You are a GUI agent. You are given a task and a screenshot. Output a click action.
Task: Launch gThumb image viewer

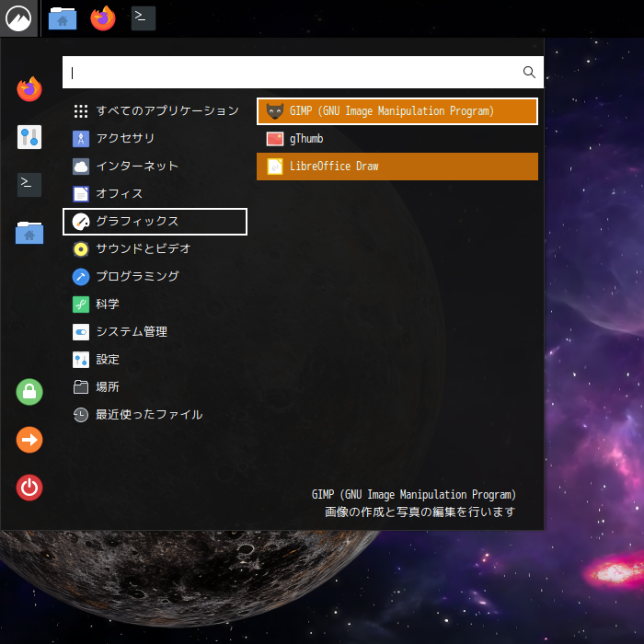(397, 139)
